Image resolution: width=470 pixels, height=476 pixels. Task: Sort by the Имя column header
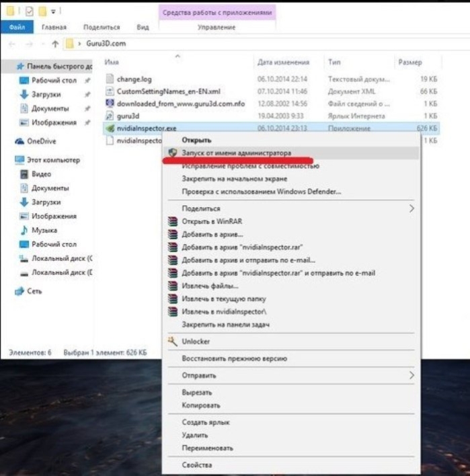click(x=112, y=63)
